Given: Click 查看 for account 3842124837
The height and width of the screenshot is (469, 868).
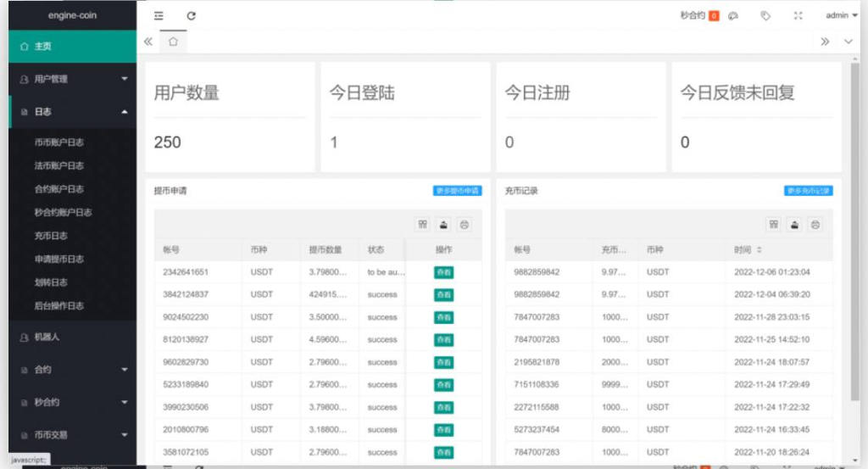Looking at the screenshot, I should tap(443, 294).
